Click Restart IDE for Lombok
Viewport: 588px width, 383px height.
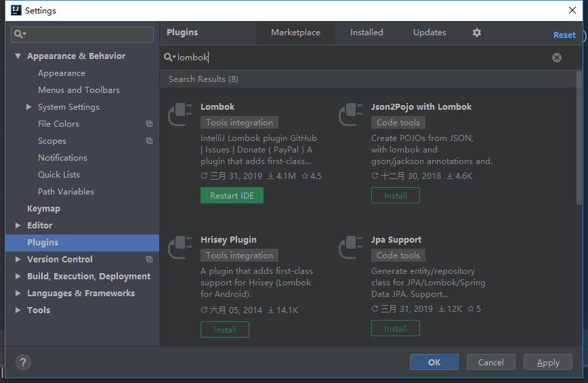pos(232,195)
